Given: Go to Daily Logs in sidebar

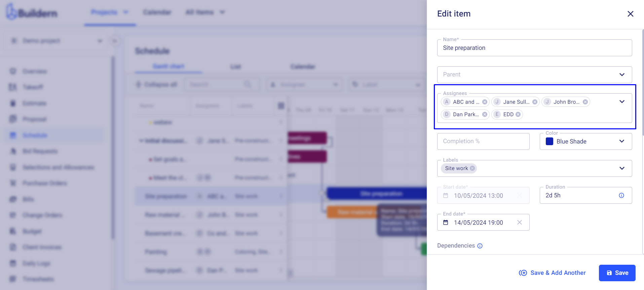Looking at the screenshot, I should 36,263.
